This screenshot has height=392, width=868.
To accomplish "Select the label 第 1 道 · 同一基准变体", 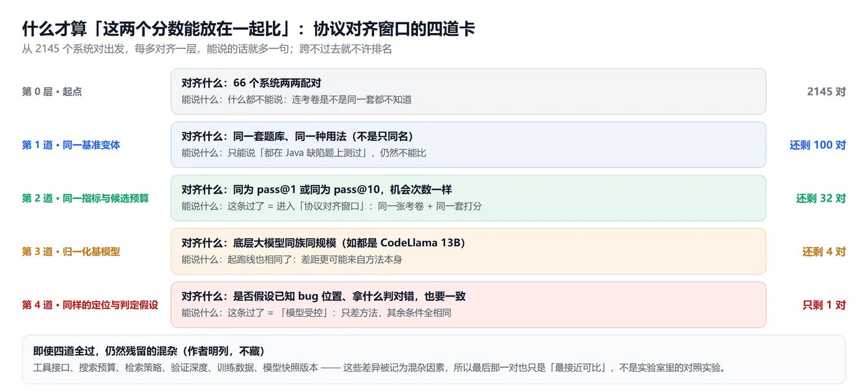I will tap(71, 145).
